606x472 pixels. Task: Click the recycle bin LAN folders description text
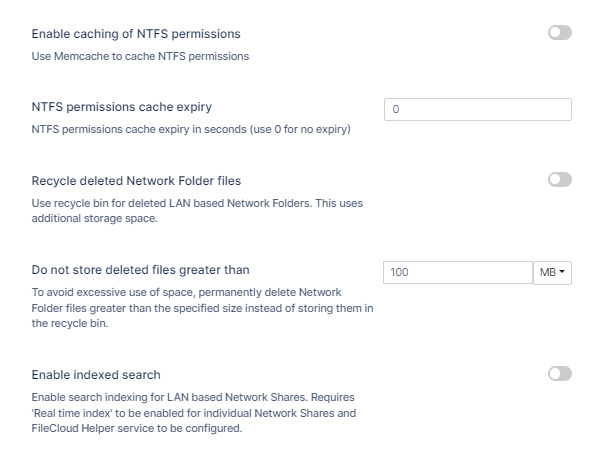[x=197, y=203]
